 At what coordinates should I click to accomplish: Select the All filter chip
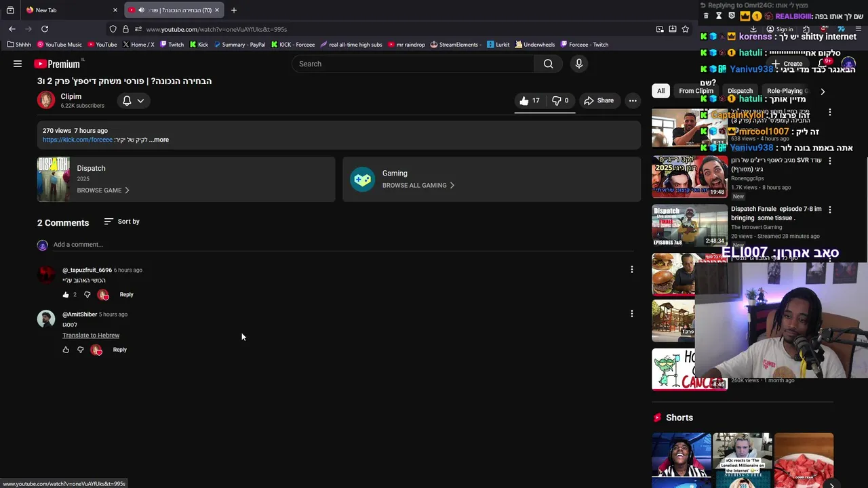[x=660, y=91]
